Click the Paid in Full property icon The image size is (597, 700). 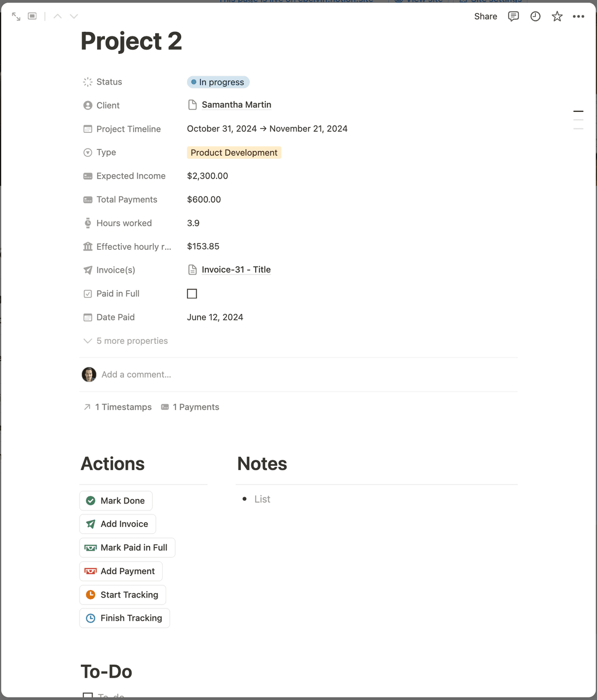(88, 294)
